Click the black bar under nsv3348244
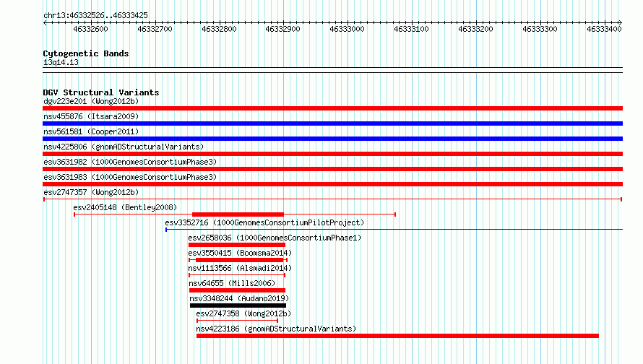The height and width of the screenshot is (364, 643). pos(238,305)
